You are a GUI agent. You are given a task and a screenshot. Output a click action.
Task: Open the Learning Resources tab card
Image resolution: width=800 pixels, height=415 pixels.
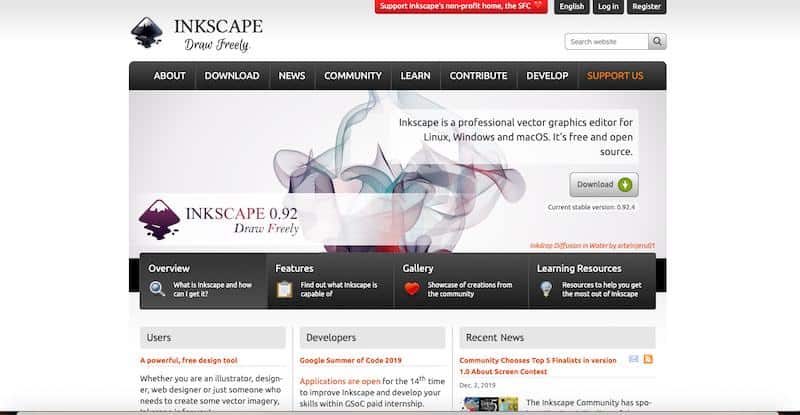pos(592,281)
